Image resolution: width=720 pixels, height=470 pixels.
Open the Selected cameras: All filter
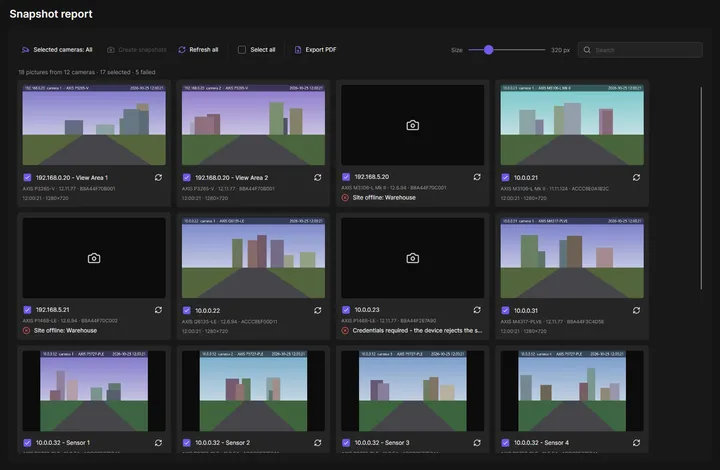pyautogui.click(x=57, y=50)
